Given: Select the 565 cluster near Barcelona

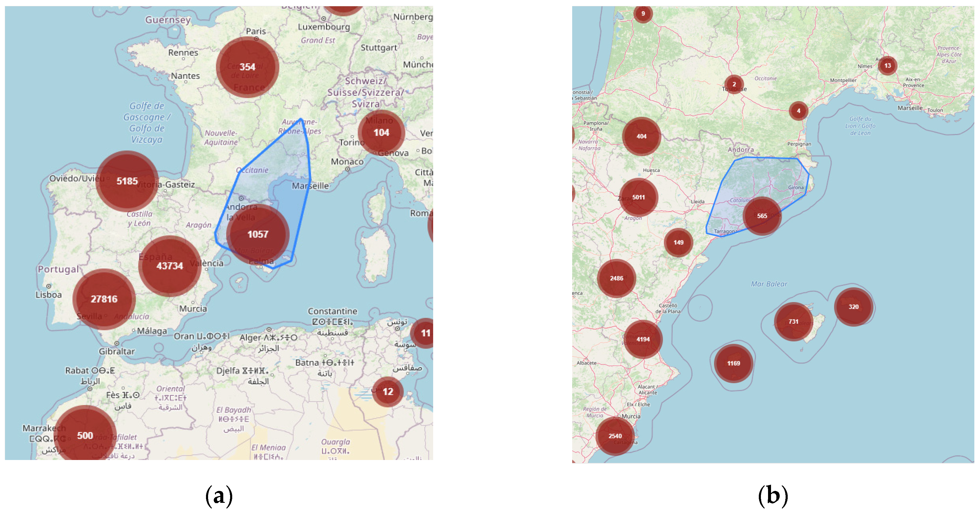Looking at the screenshot, I should pyautogui.click(x=761, y=216).
